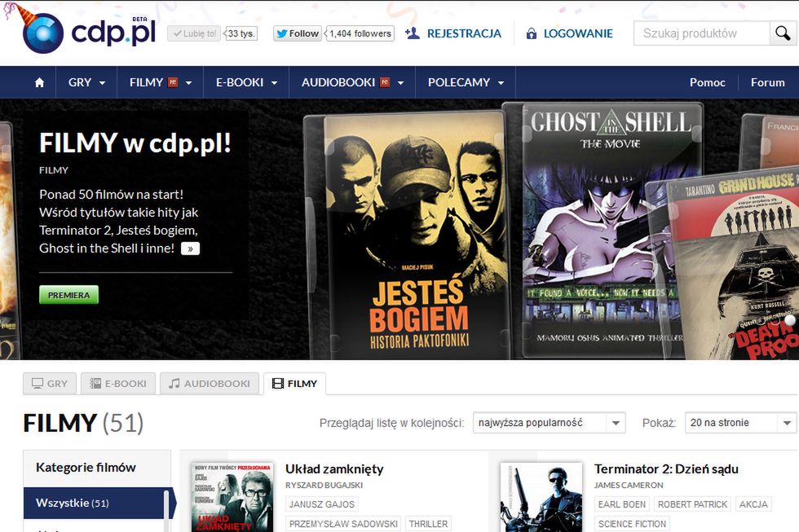Click the Terminator 2 poster thumbnail
799x532 pixels.
point(541,497)
